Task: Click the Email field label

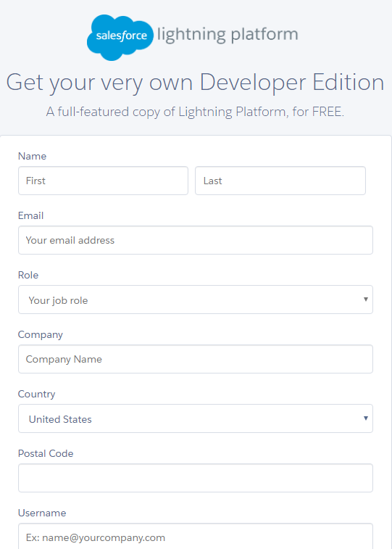Action: [x=30, y=215]
